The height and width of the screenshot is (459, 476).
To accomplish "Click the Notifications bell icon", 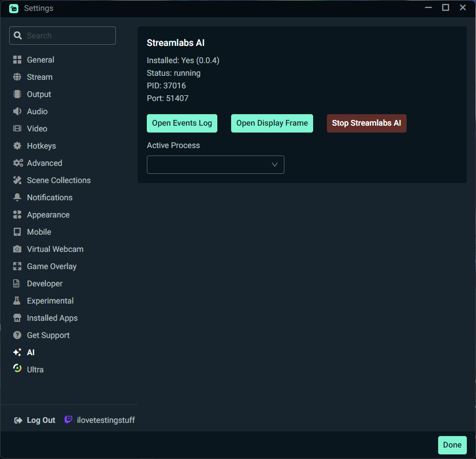I will tap(17, 197).
